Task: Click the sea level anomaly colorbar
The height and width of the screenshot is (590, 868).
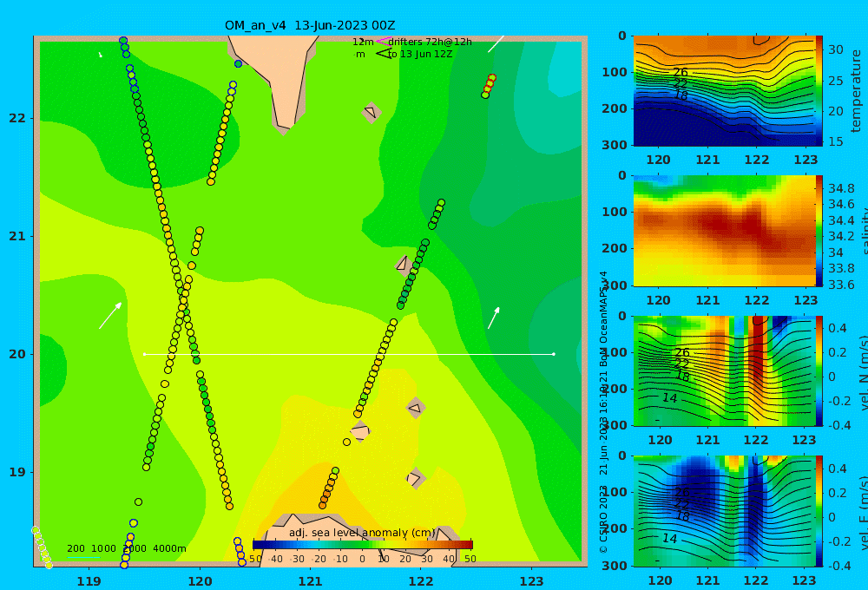Action: [x=363, y=545]
